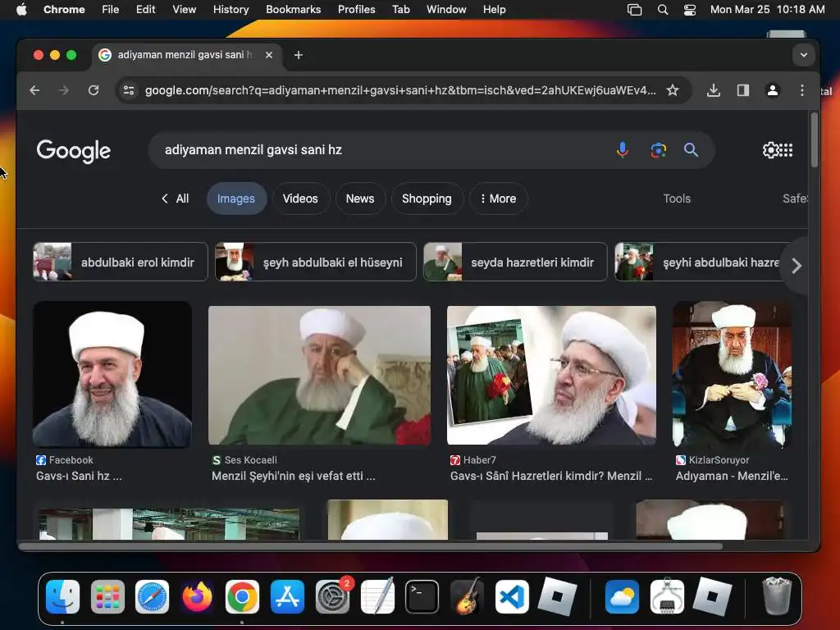The width and height of the screenshot is (840, 630).
Task: Open site information icon in address bar
Action: [x=129, y=90]
